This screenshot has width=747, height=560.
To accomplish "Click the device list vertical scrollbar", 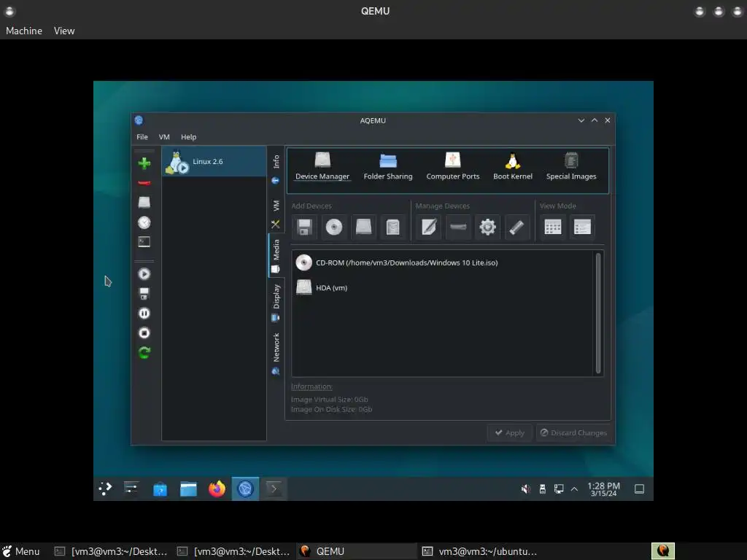I will (598, 313).
